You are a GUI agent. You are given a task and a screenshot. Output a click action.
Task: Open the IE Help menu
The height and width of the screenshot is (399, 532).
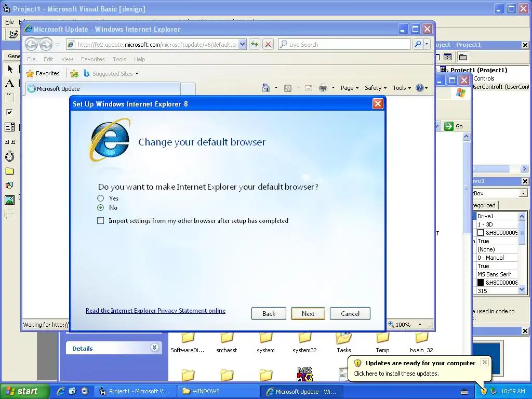[x=139, y=59]
